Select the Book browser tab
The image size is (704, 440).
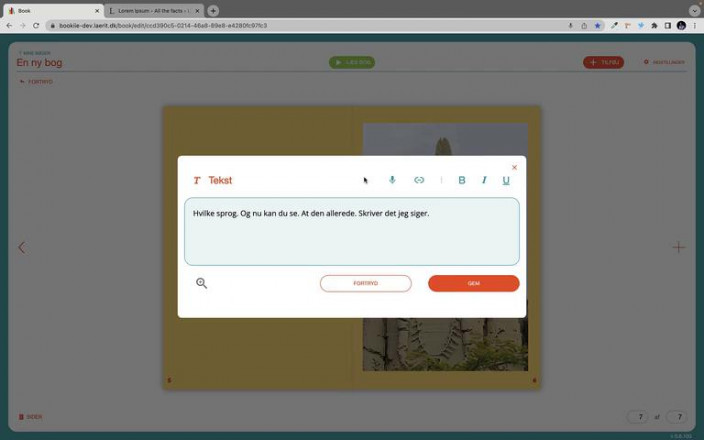coord(50,11)
